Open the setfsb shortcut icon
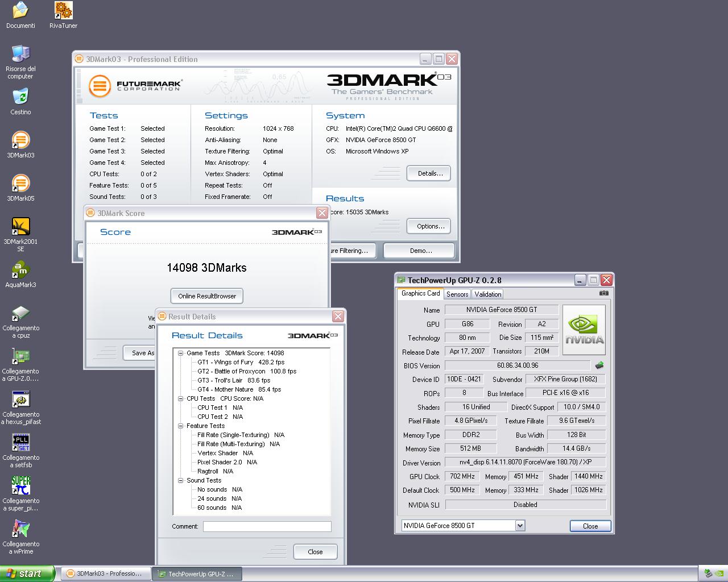 20,442
